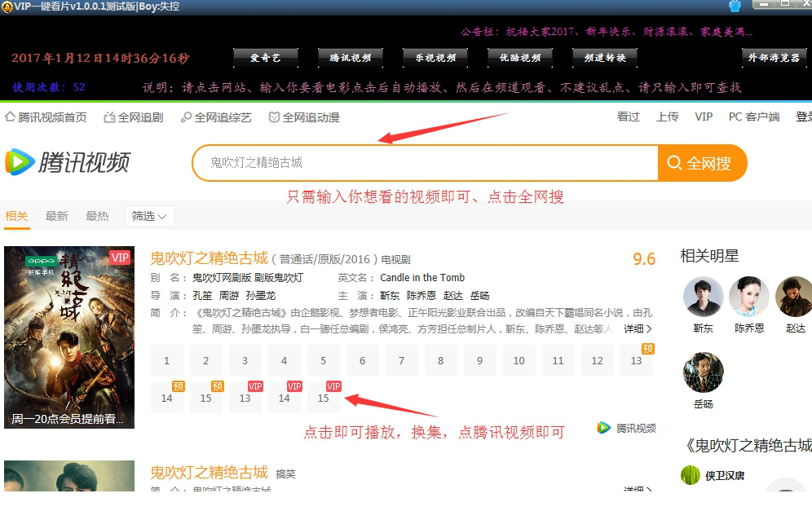Play episode 4
Viewport: 812px width, 511px height.
[285, 360]
